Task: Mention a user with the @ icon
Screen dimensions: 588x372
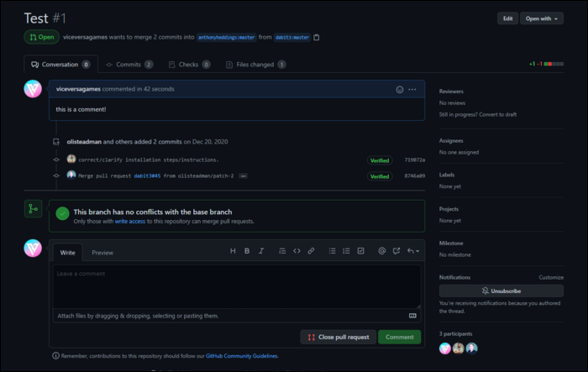Action: pos(381,251)
